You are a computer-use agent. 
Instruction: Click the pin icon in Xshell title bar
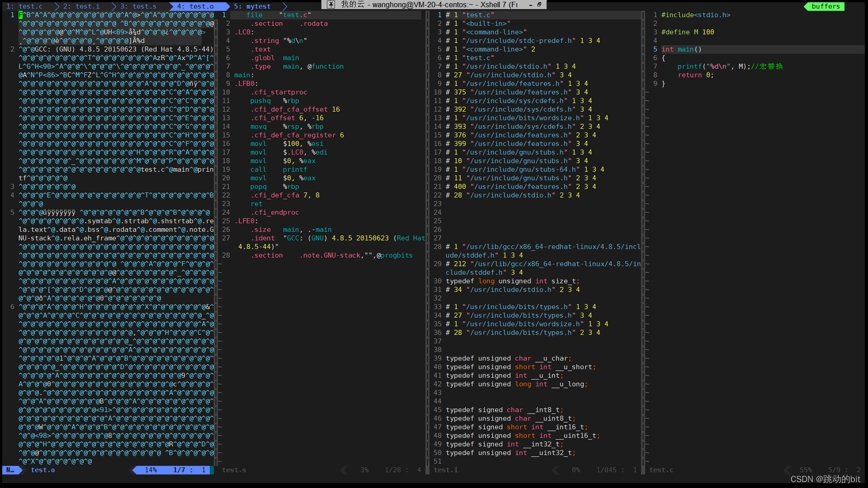point(331,5)
